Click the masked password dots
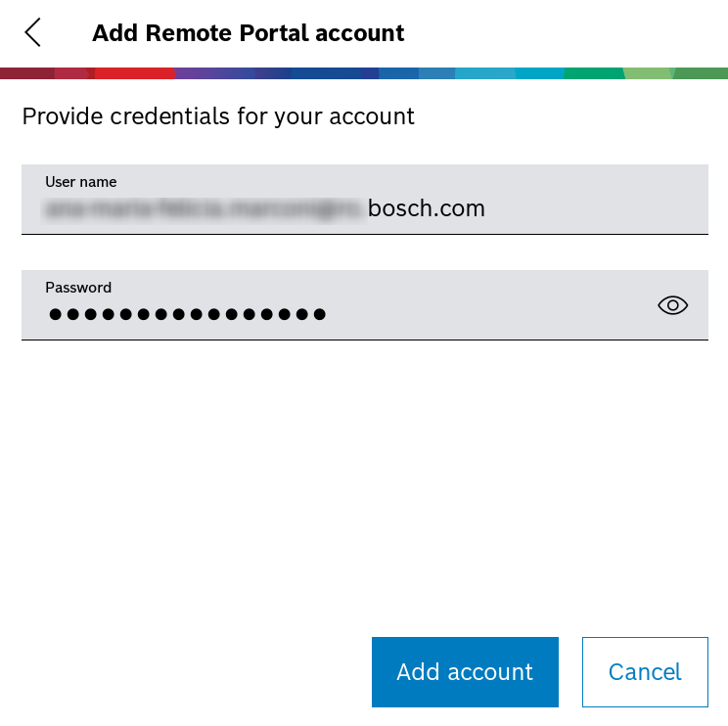Image resolution: width=728 pixels, height=726 pixels. 187,314
